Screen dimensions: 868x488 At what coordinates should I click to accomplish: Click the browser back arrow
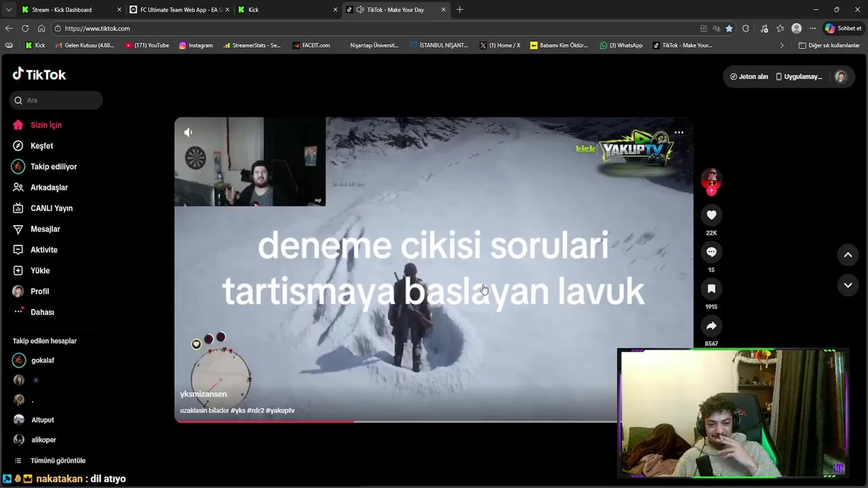[9, 28]
